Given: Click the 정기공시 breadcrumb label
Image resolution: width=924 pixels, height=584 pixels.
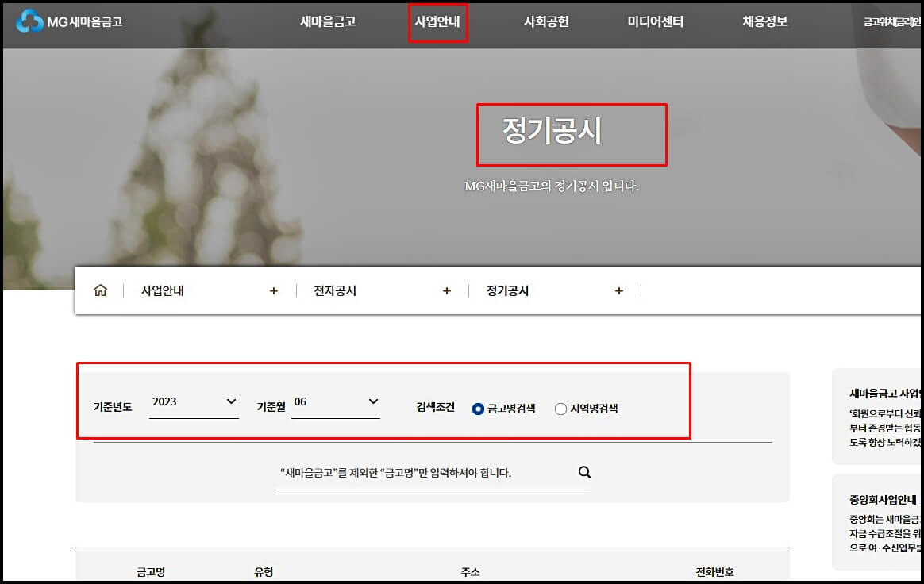Looking at the screenshot, I should tap(507, 291).
